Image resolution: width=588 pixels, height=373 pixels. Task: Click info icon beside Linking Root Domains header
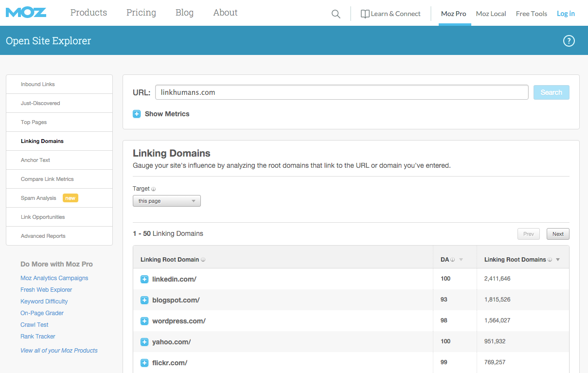550,260
